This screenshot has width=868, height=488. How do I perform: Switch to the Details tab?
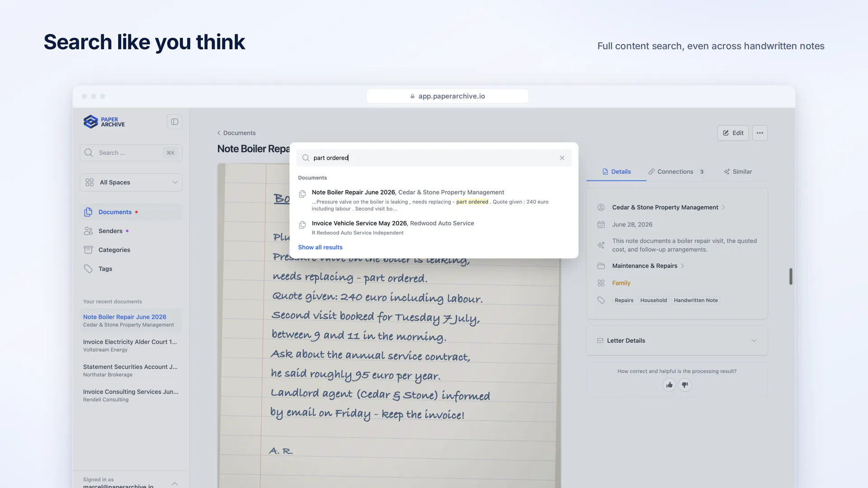(616, 172)
